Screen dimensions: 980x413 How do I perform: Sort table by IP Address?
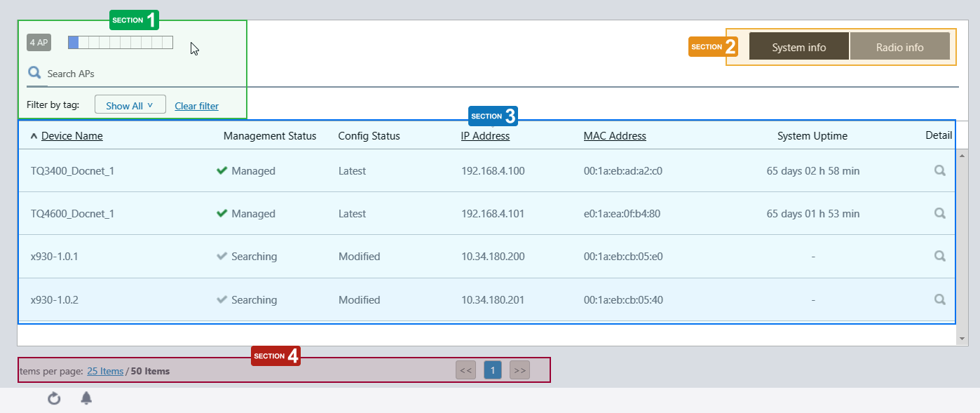(x=485, y=136)
